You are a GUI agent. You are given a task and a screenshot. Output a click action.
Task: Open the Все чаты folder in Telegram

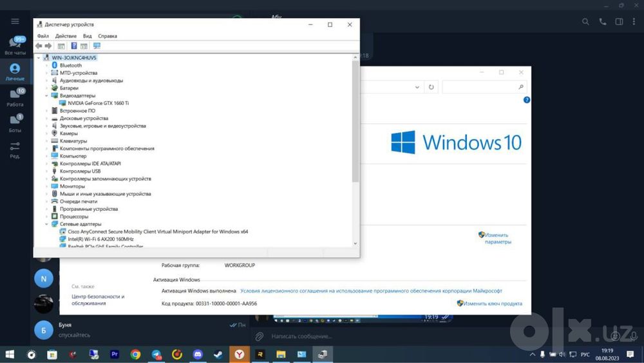point(15,45)
